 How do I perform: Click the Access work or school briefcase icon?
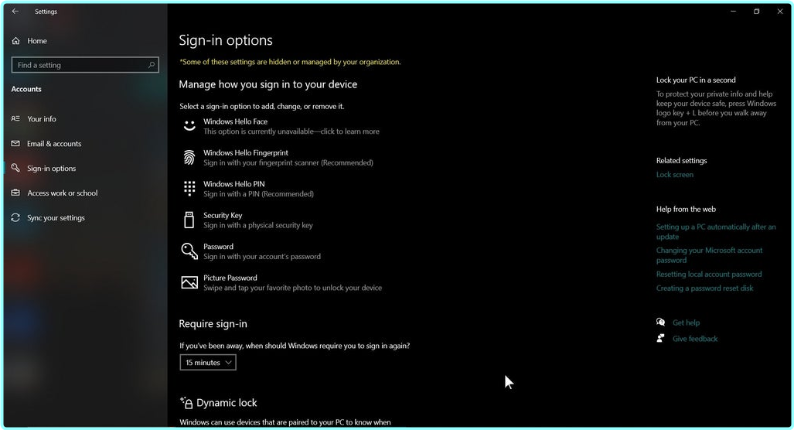click(16, 192)
